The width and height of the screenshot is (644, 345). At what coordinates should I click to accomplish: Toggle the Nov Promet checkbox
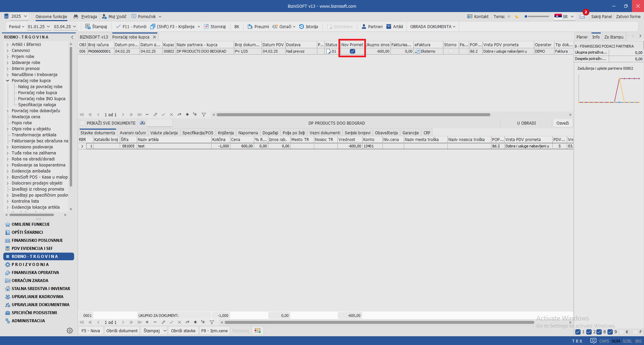[352, 51]
